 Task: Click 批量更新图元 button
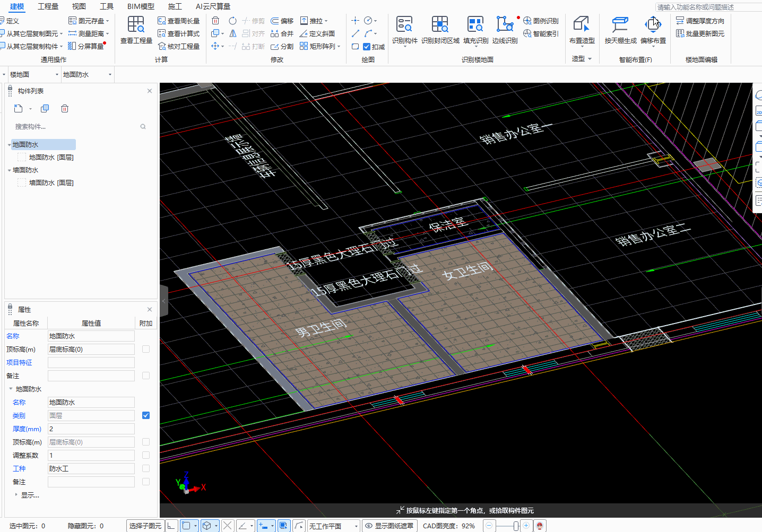pyautogui.click(x=700, y=33)
